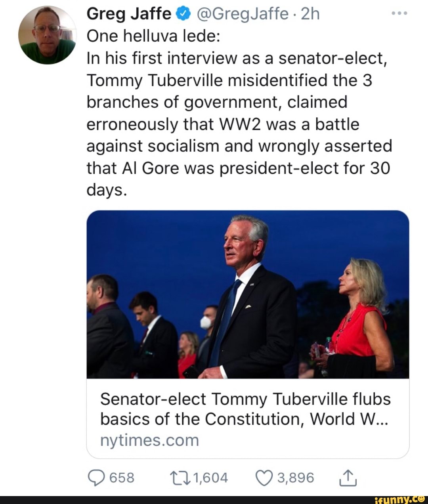Screen dimensions: 428x504
Task: Open the share upload icon
Action: coord(348,477)
